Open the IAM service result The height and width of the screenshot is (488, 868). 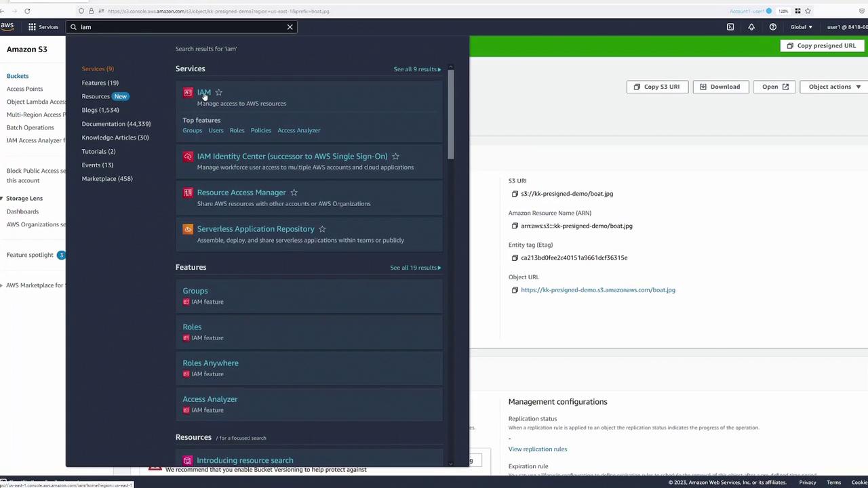pyautogui.click(x=203, y=92)
